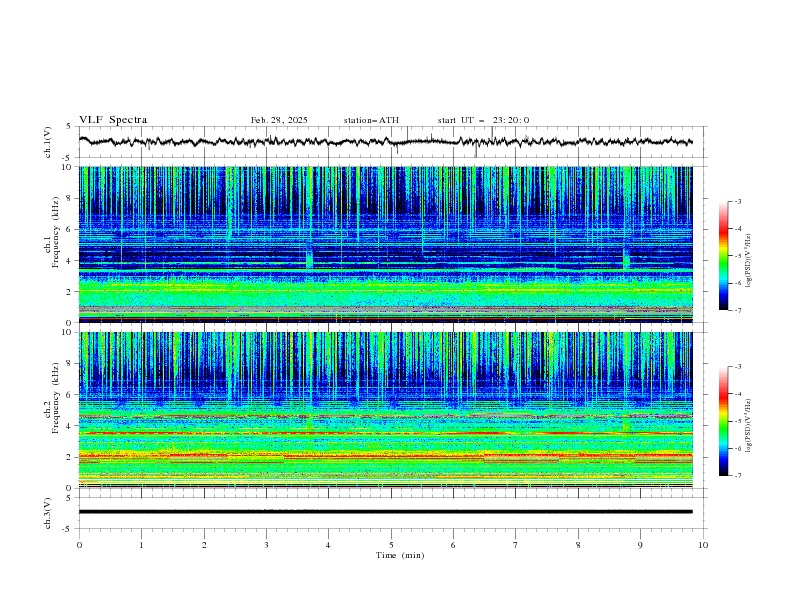Image resolution: width=792 pixels, height=612 pixels.
Task: Click the "station=ATH" label
Action: tap(371, 120)
